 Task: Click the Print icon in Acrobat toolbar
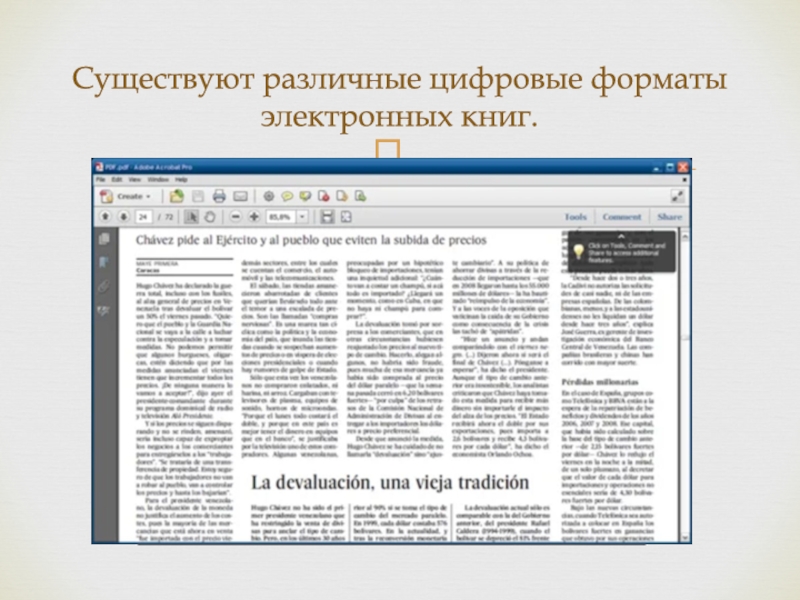pos(219,196)
